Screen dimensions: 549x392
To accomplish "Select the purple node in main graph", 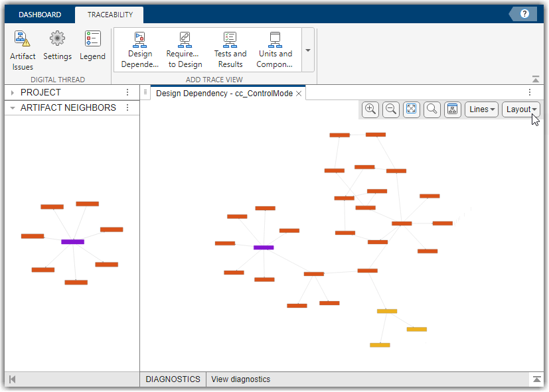I will pyautogui.click(x=264, y=247).
